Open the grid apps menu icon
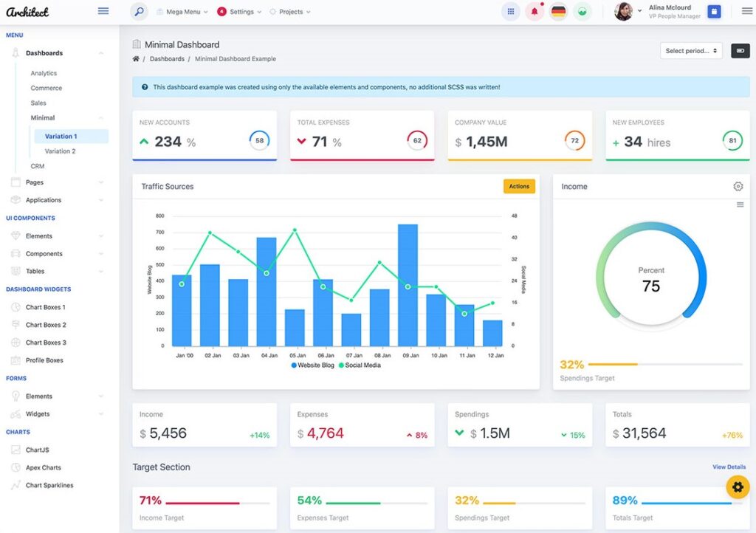756x533 pixels. tap(510, 12)
